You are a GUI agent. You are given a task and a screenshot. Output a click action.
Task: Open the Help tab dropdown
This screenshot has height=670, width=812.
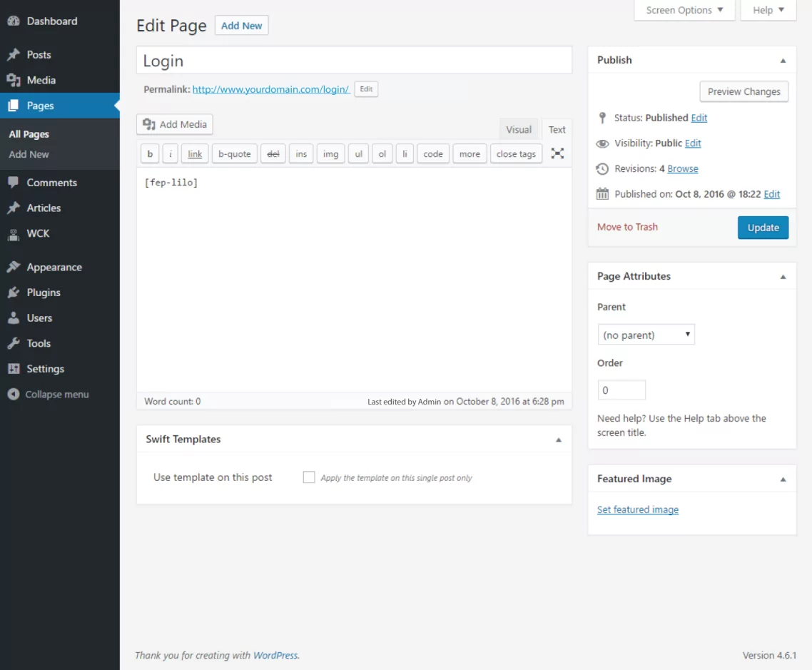[x=768, y=10]
